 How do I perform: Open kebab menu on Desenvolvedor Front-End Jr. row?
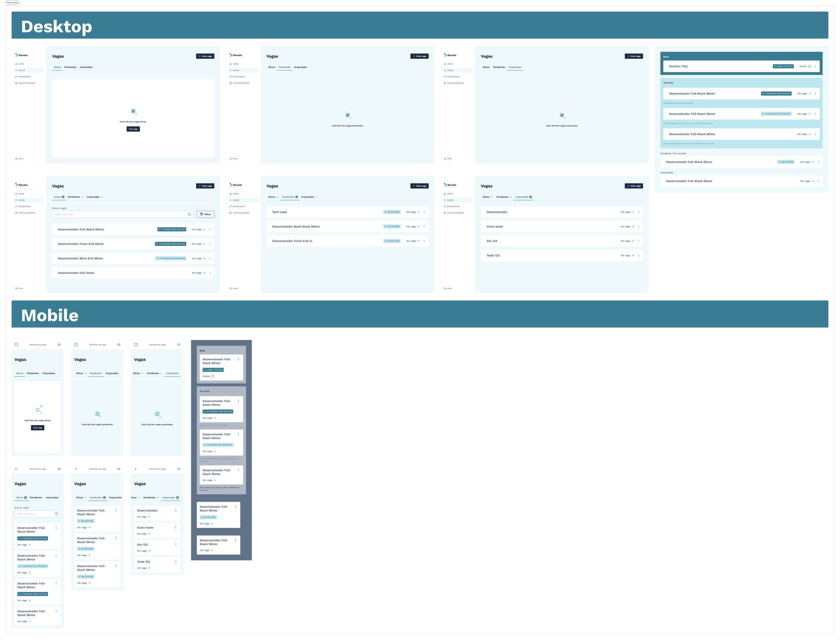click(x=424, y=241)
